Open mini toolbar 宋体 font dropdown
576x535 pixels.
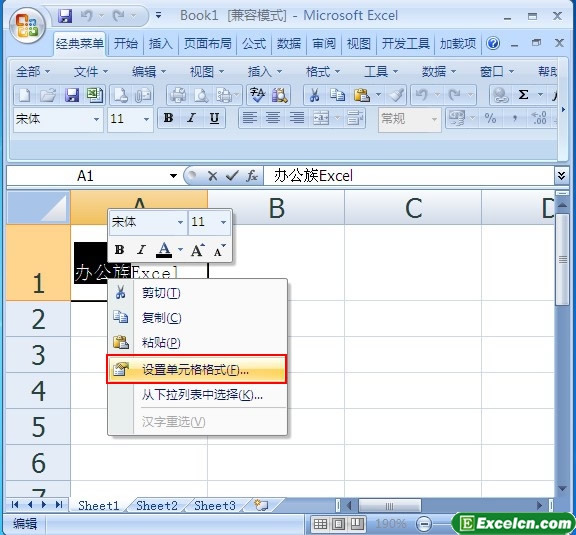[x=180, y=222]
